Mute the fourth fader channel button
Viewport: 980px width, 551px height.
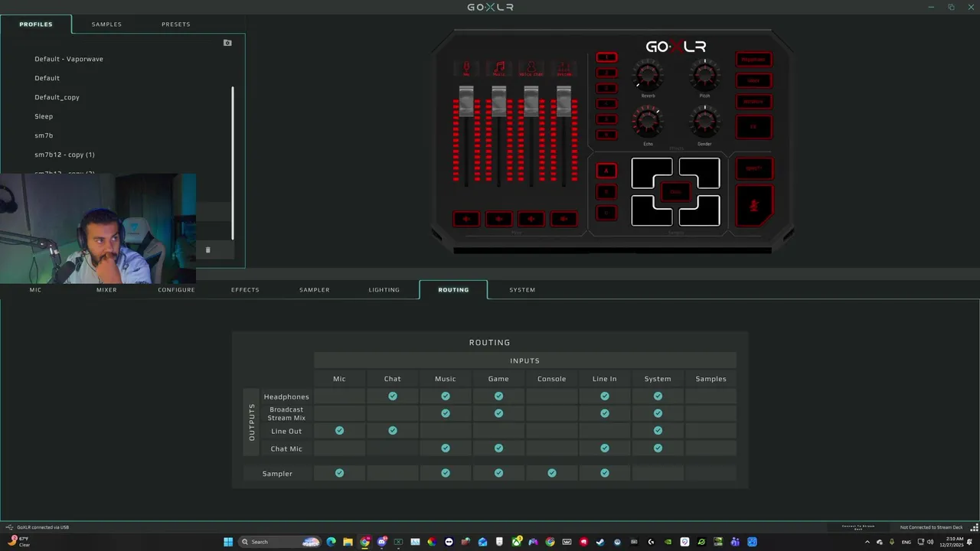[564, 219]
